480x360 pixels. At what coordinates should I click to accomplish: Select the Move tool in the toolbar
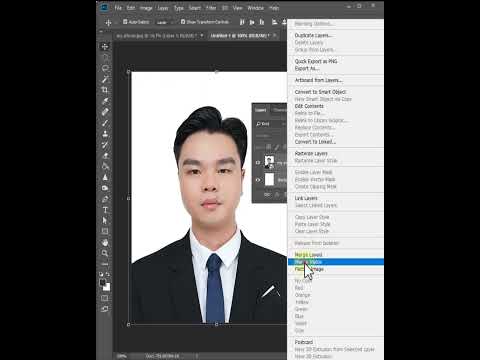coord(105,46)
